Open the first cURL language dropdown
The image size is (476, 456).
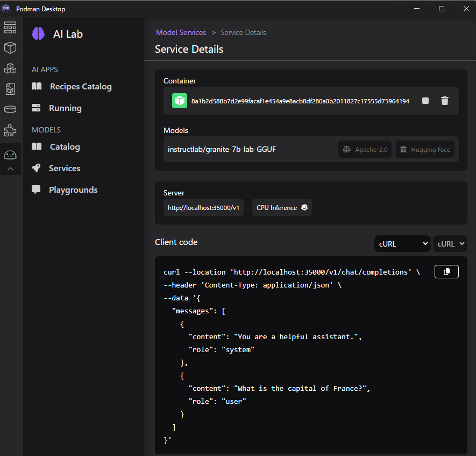pyautogui.click(x=402, y=244)
